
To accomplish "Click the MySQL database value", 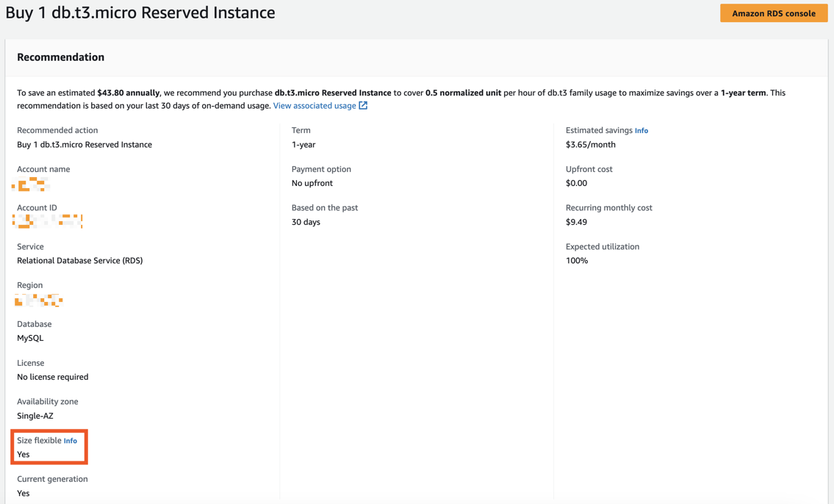I will tap(30, 338).
